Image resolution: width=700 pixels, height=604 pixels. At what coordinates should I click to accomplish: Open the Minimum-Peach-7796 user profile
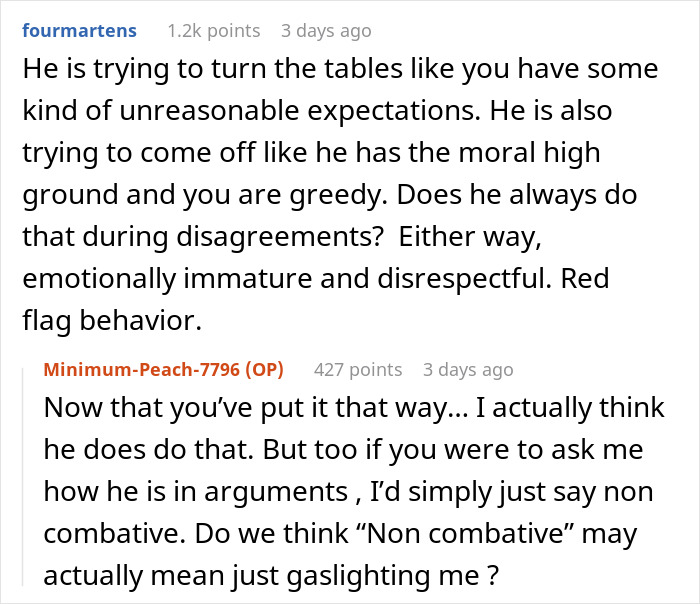[x=142, y=370]
